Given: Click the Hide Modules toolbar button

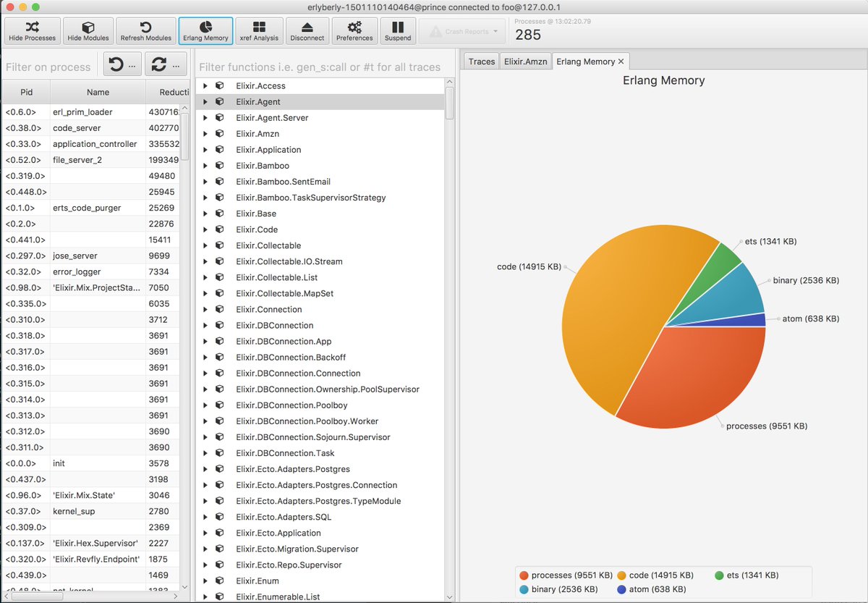Looking at the screenshot, I should click(88, 30).
